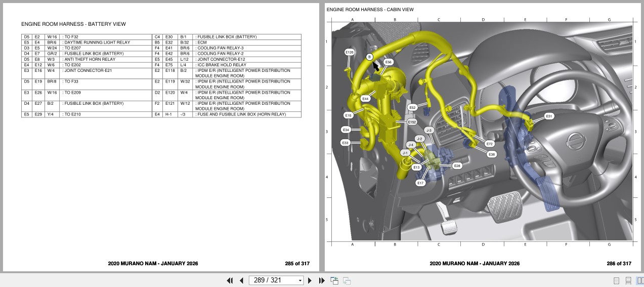644x287 pixels.
Task: Click the E13 connector callout
Action: 416,167
